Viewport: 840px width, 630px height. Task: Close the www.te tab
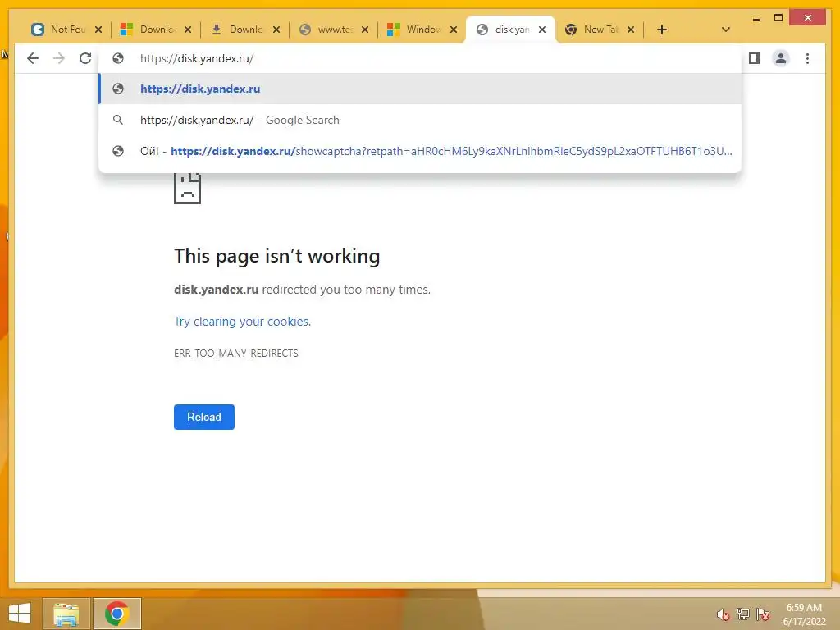tap(365, 30)
